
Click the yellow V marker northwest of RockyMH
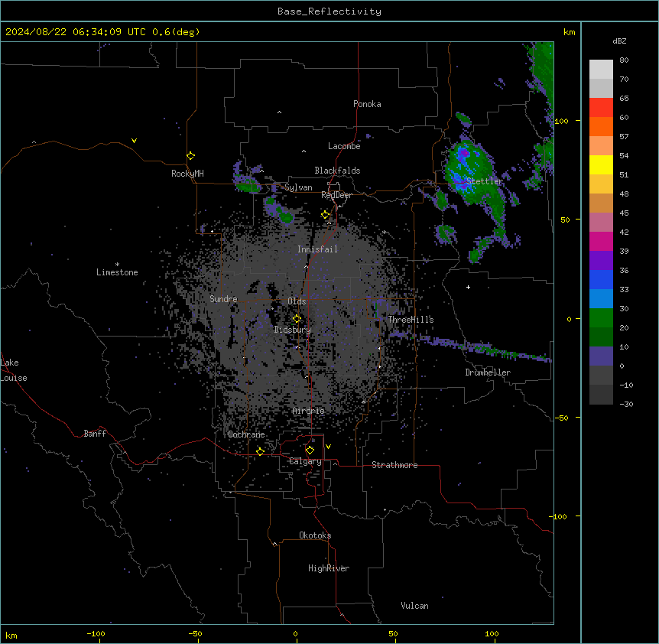(x=134, y=141)
